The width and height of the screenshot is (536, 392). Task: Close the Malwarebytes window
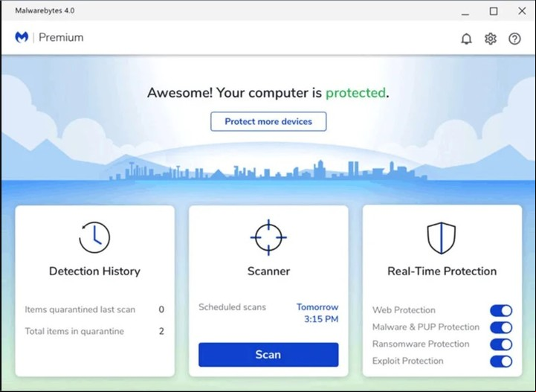[522, 11]
